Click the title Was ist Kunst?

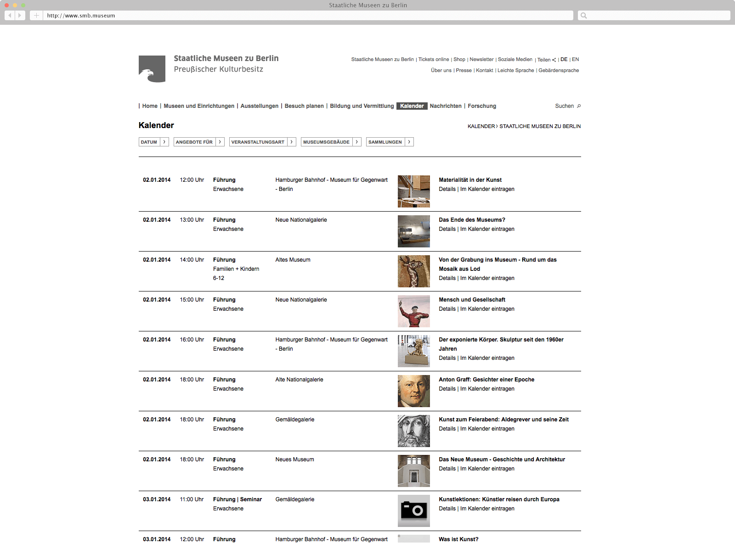(x=458, y=539)
